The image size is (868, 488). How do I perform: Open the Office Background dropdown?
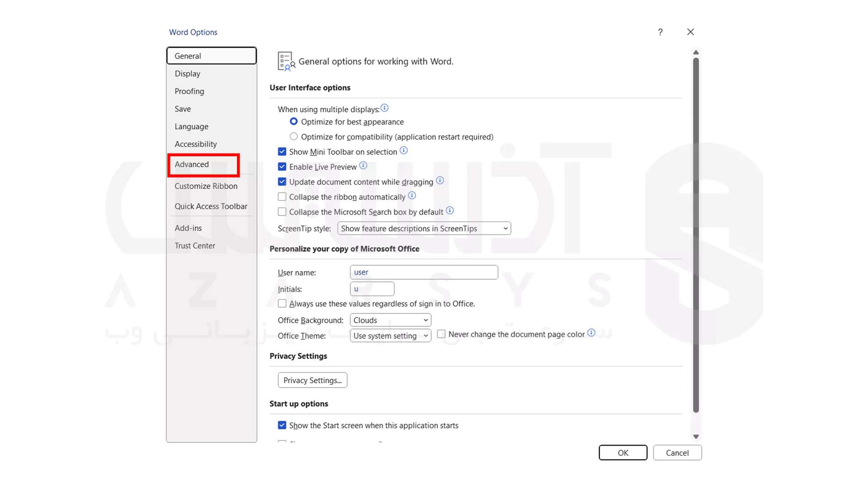391,320
